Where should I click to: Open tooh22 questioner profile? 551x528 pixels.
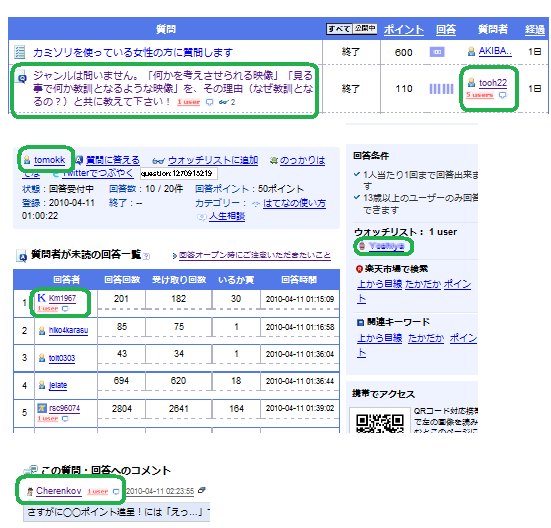click(x=493, y=83)
